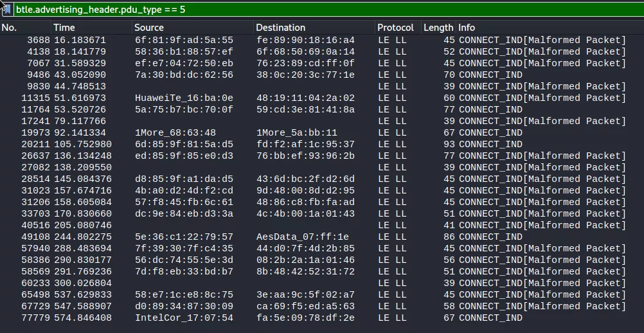Select packet with AesData_07:ff:1e destination

pyautogui.click(x=322, y=237)
